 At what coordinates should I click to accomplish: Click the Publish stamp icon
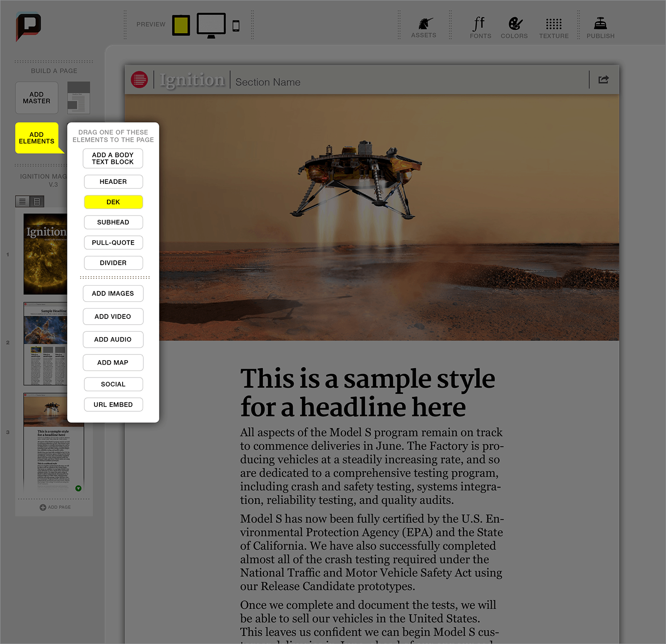click(600, 23)
